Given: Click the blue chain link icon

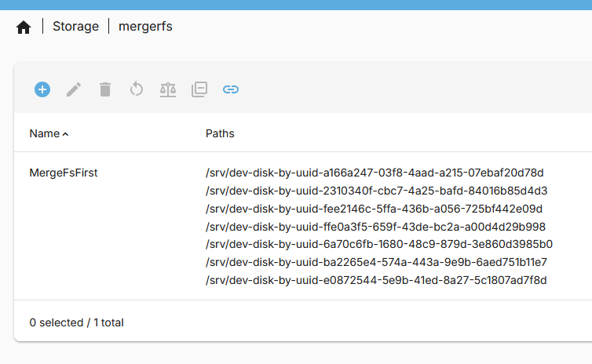Looking at the screenshot, I should [231, 89].
